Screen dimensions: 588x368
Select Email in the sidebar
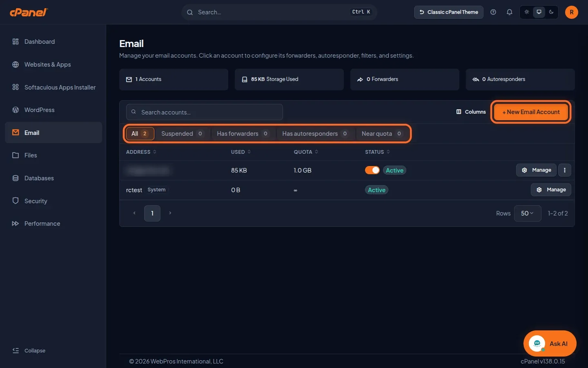pos(53,132)
